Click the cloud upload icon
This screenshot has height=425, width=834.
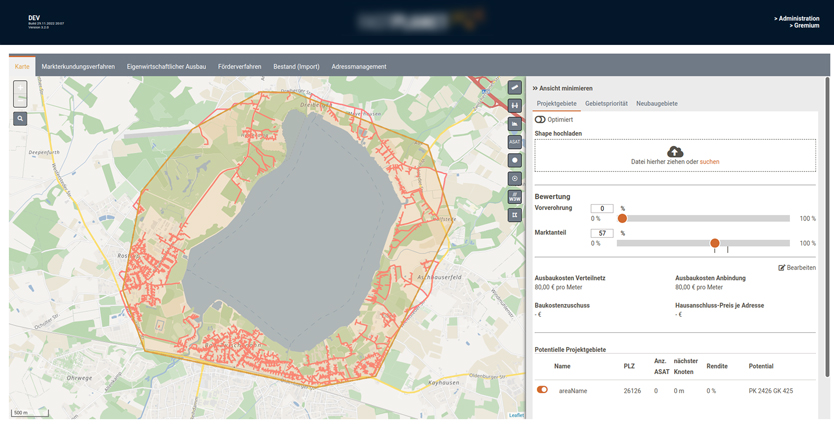tap(675, 151)
